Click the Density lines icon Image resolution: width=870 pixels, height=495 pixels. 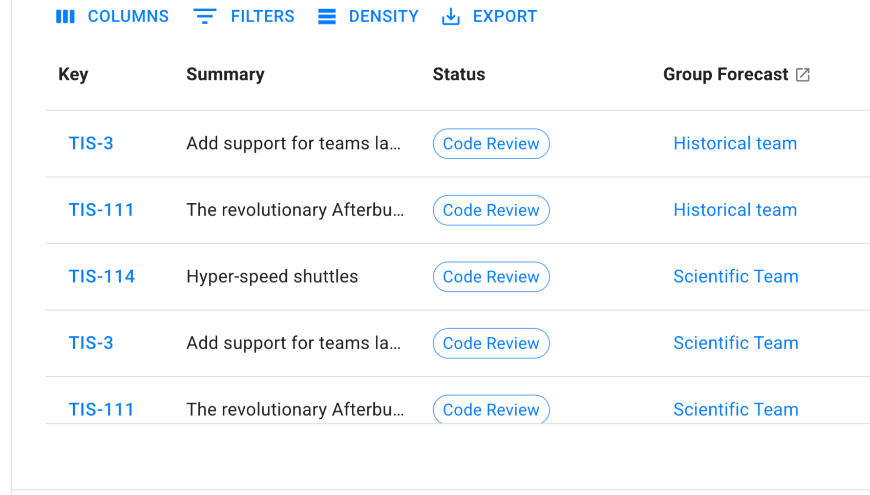pyautogui.click(x=327, y=17)
